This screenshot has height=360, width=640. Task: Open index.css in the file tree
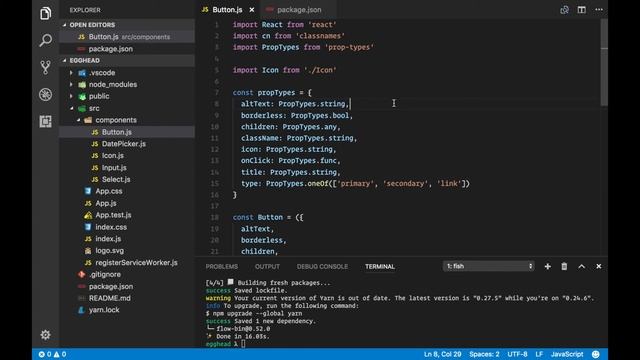127,227
